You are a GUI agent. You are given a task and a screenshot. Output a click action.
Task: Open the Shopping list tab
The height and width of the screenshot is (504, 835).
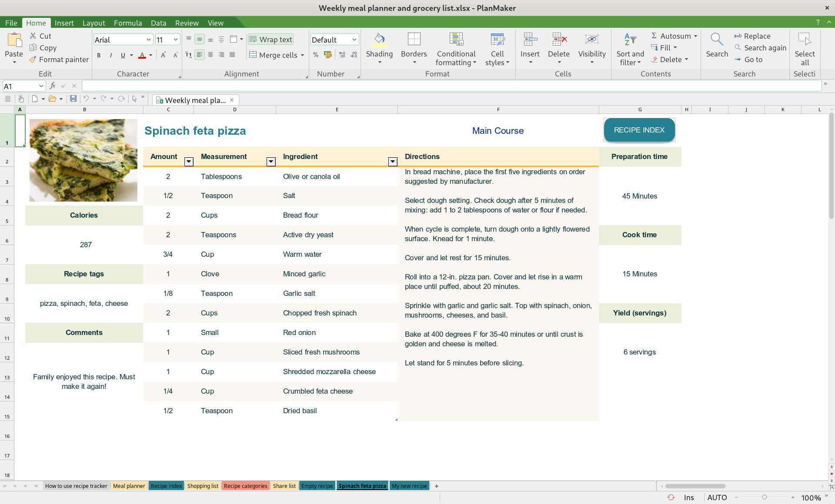point(202,485)
